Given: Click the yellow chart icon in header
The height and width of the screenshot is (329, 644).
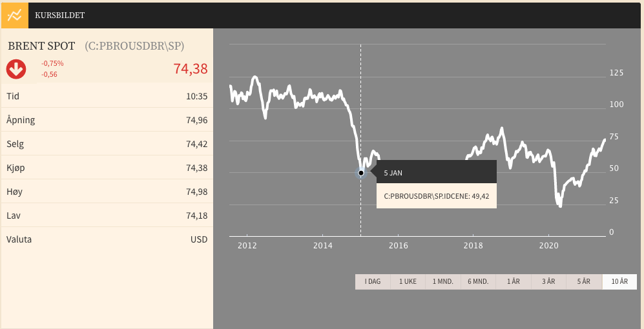Looking at the screenshot, I should click(14, 15).
